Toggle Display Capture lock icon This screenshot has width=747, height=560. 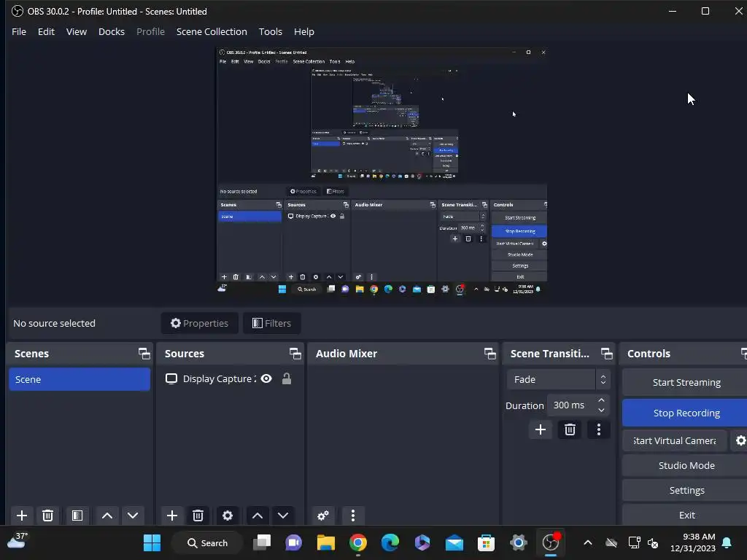(x=286, y=378)
